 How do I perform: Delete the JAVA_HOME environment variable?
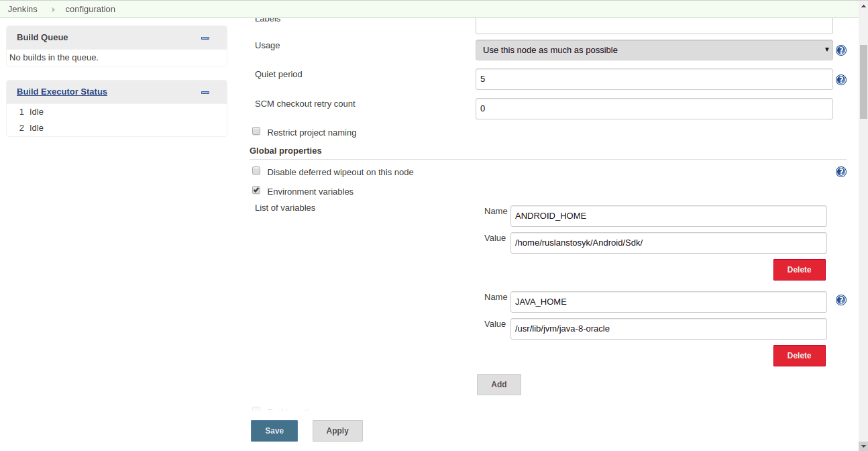coord(799,356)
